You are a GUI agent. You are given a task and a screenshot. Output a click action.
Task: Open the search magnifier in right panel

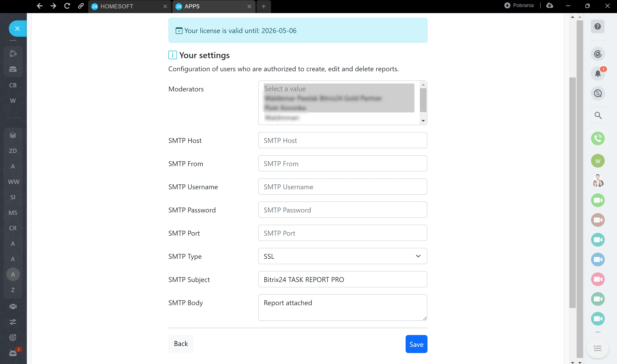click(598, 115)
